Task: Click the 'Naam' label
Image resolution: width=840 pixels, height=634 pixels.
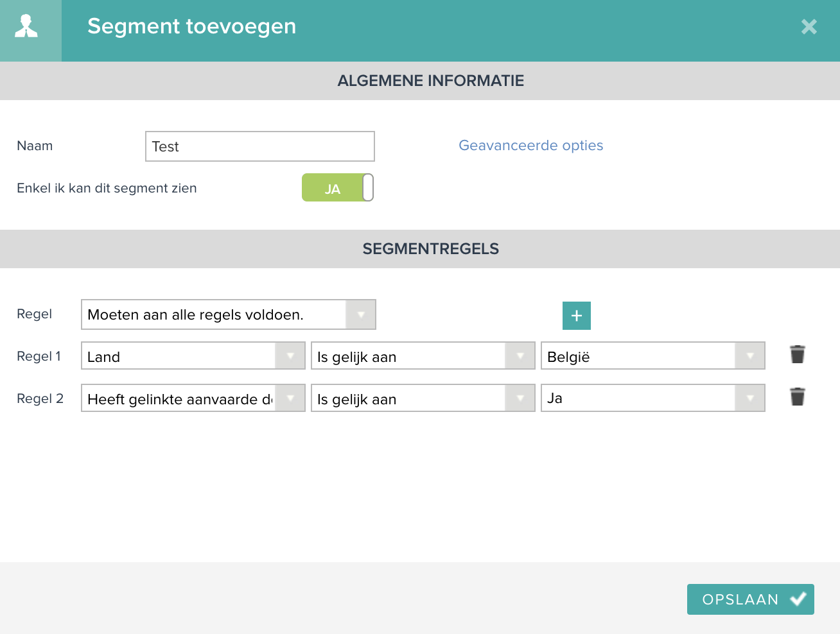Action: pyautogui.click(x=35, y=146)
